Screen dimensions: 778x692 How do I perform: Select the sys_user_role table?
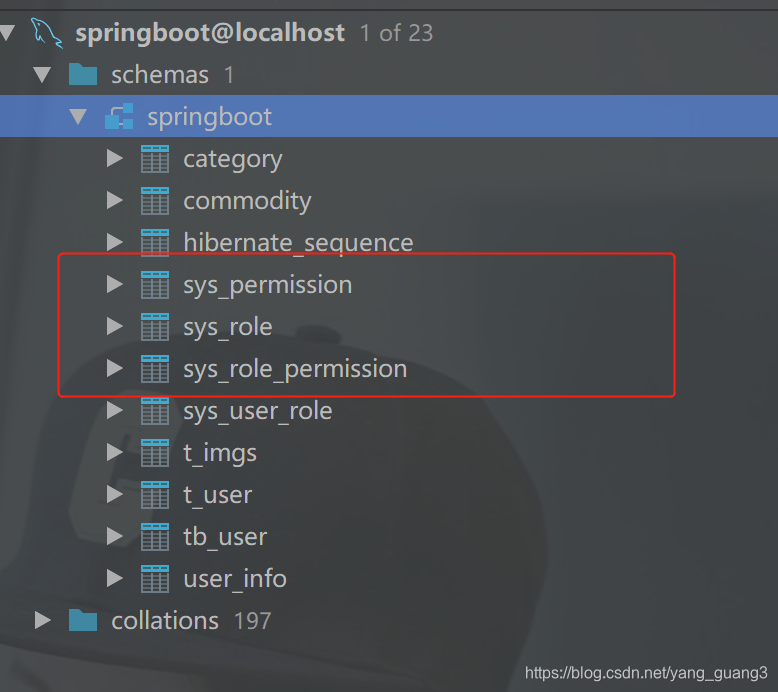[257, 411]
